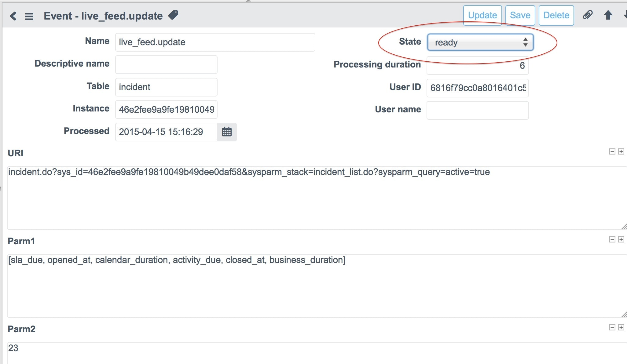627x364 pixels.
Task: Click the User name input field
Action: (x=477, y=110)
